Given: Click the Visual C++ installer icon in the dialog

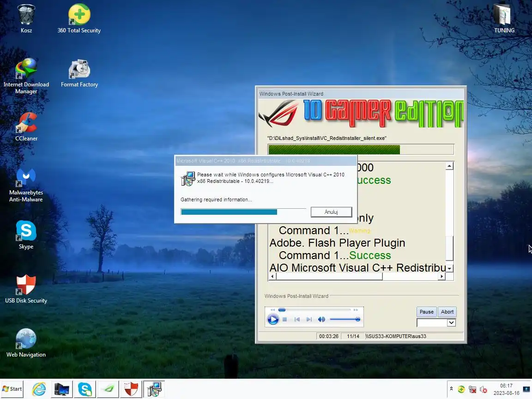Looking at the screenshot, I should pyautogui.click(x=188, y=179).
